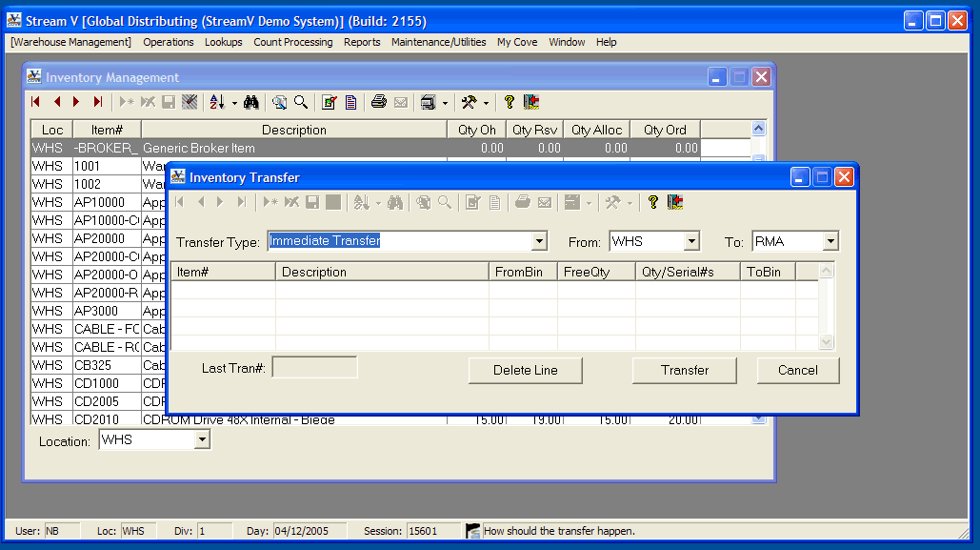Click save floppy icon in Inventory Transfer toolbar
This screenshot has width=980, height=550.
[312, 202]
